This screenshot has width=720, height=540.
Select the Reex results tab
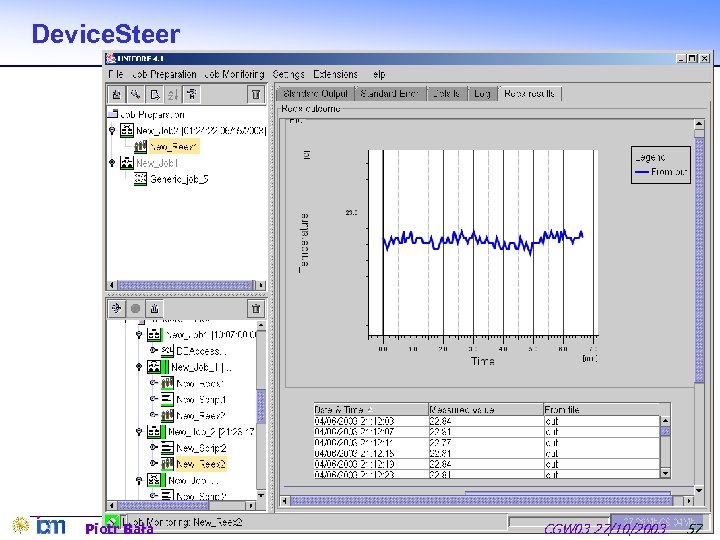click(529, 94)
